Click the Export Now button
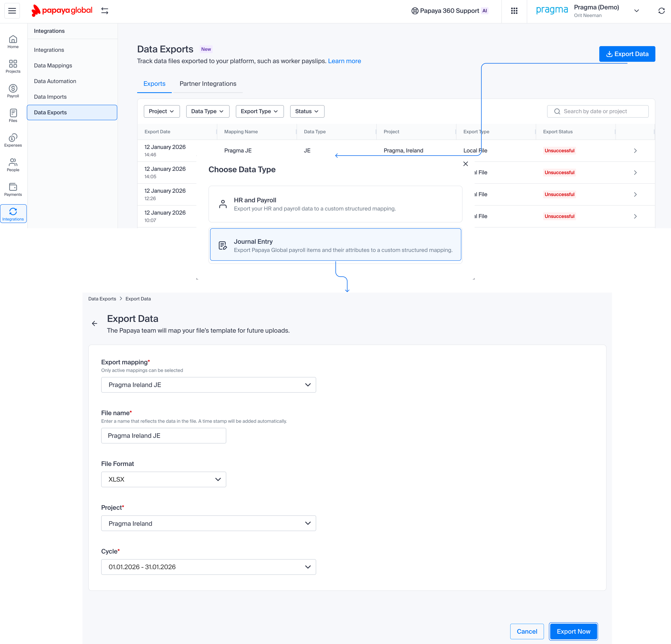 pyautogui.click(x=573, y=631)
